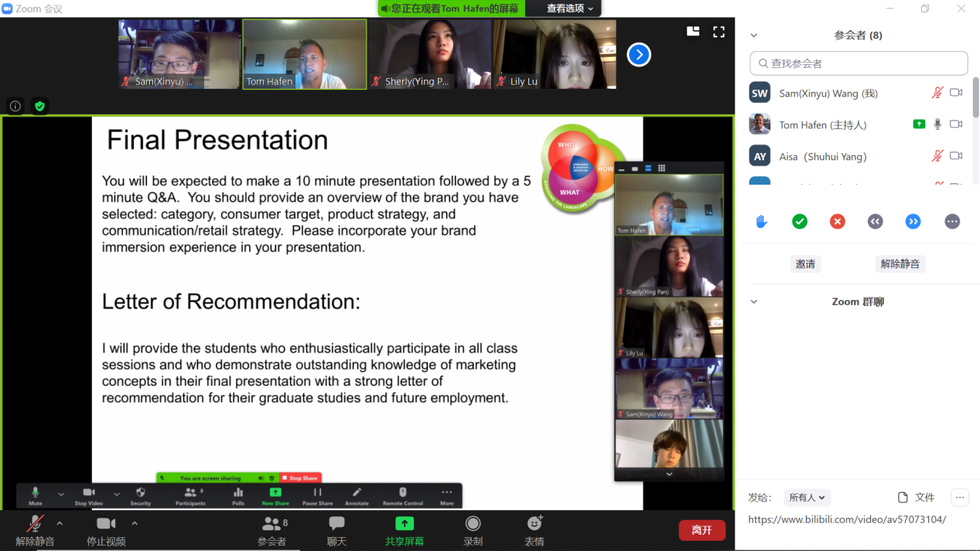The height and width of the screenshot is (551, 980).
Task: Toggle camera off with 停止视频
Action: tap(106, 531)
